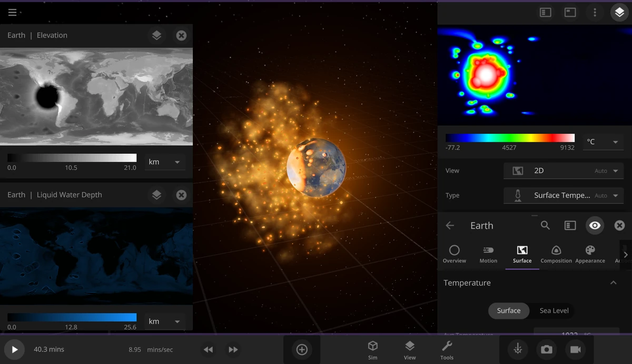Open the temperature units dropdown showing °C
The image size is (632, 364).
[x=603, y=141]
